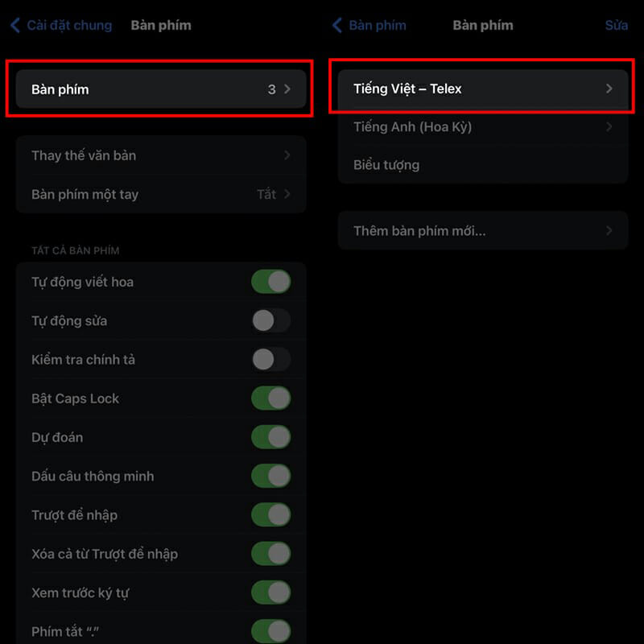The image size is (644, 644).
Task: Tap the Sửa edit button
Action: click(x=616, y=26)
